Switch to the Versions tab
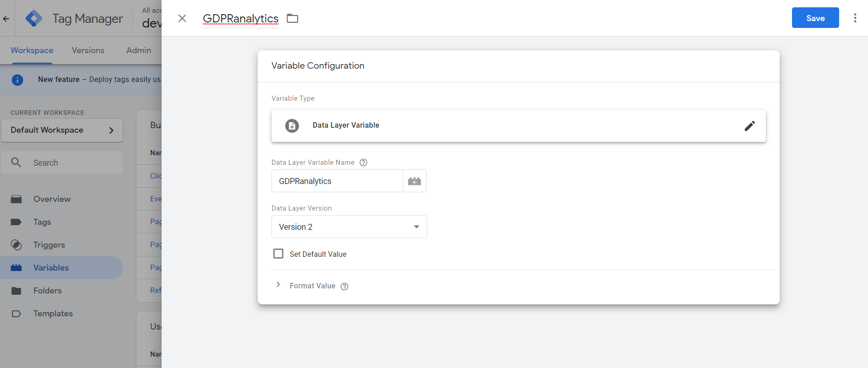The image size is (868, 368). point(88,50)
